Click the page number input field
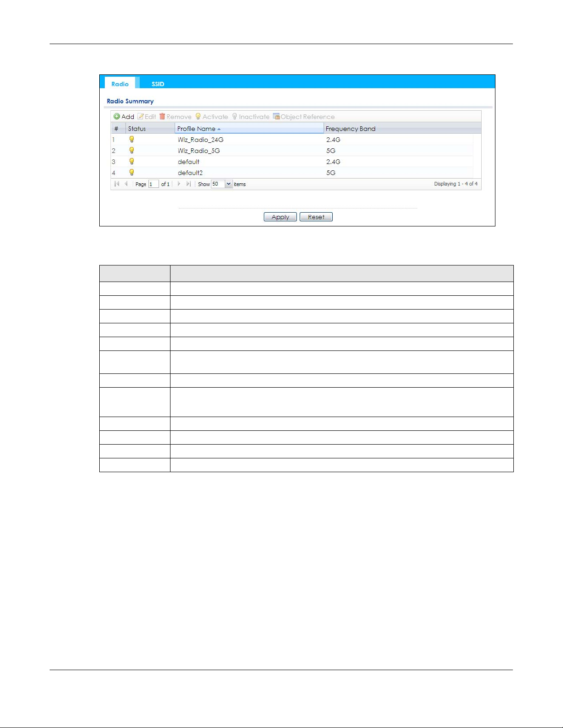Screen dimensions: 563x728 click(154, 184)
